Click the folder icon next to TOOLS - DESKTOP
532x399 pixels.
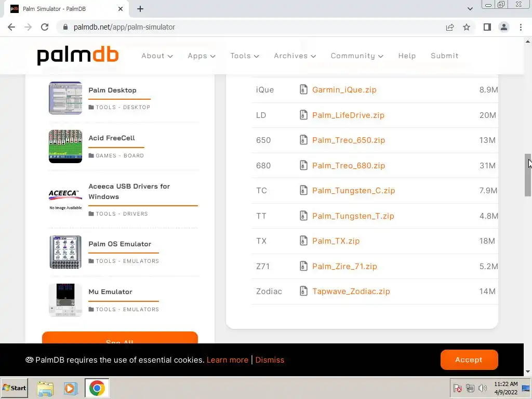tap(91, 107)
